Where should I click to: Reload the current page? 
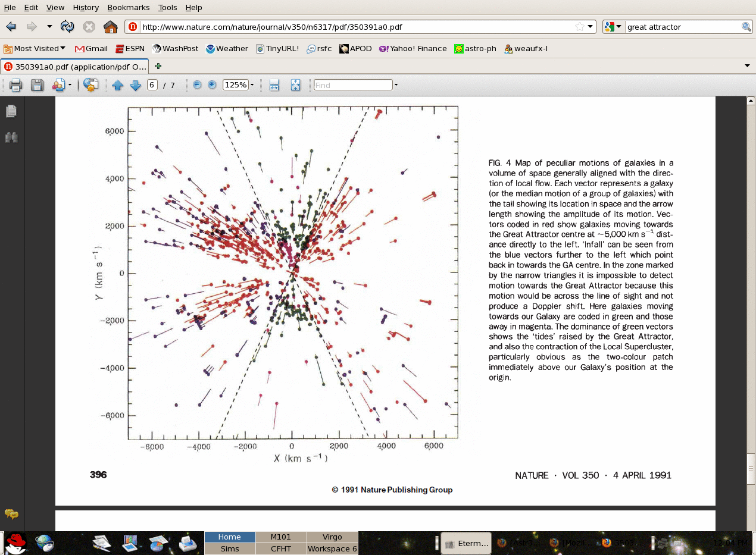tap(67, 27)
